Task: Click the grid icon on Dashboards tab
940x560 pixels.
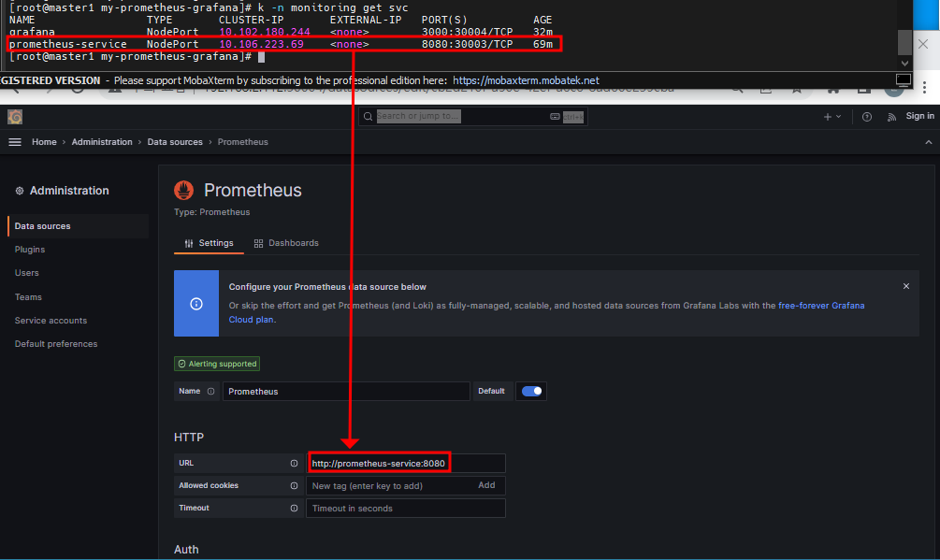Action: [258, 243]
